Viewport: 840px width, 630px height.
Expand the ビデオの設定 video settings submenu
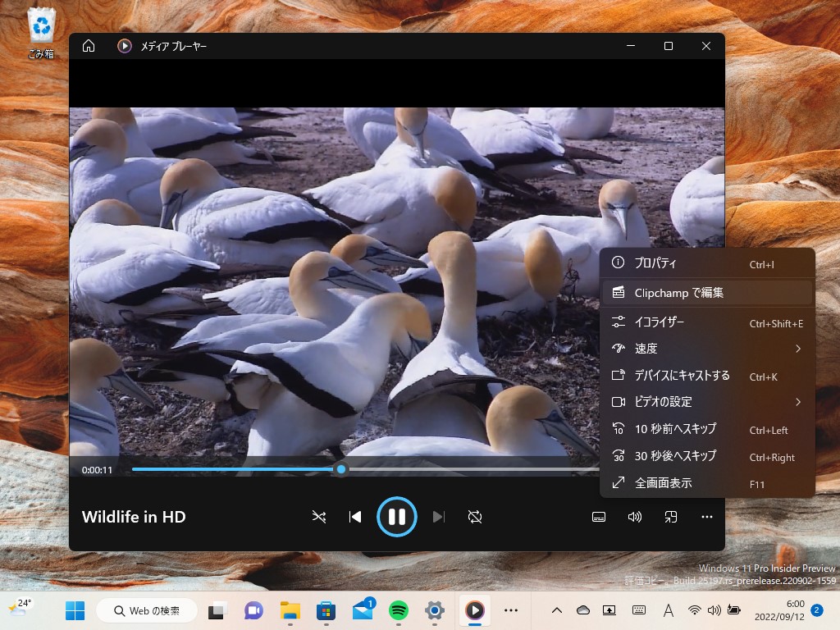[x=707, y=402]
